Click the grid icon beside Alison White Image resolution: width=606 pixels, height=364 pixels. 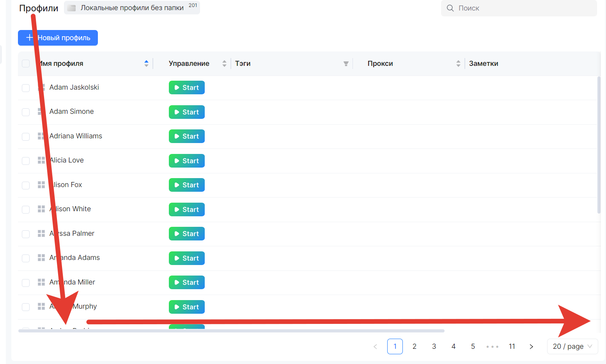coord(41,209)
